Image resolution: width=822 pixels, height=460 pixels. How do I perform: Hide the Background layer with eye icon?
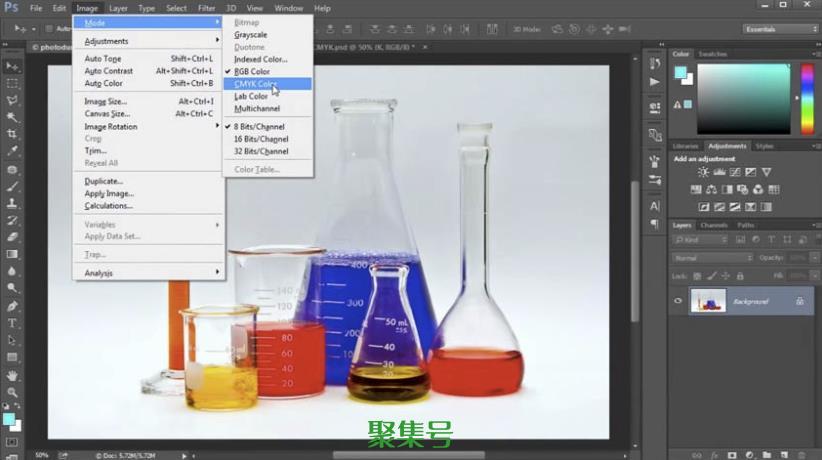(679, 301)
